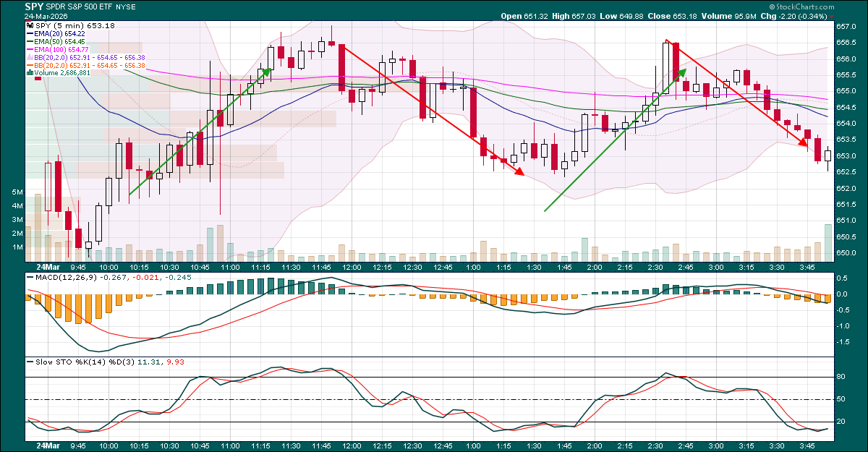Viewport: 868px width, 452px height.
Task: Click the volume bars icon in the legend
Action: click(28, 73)
